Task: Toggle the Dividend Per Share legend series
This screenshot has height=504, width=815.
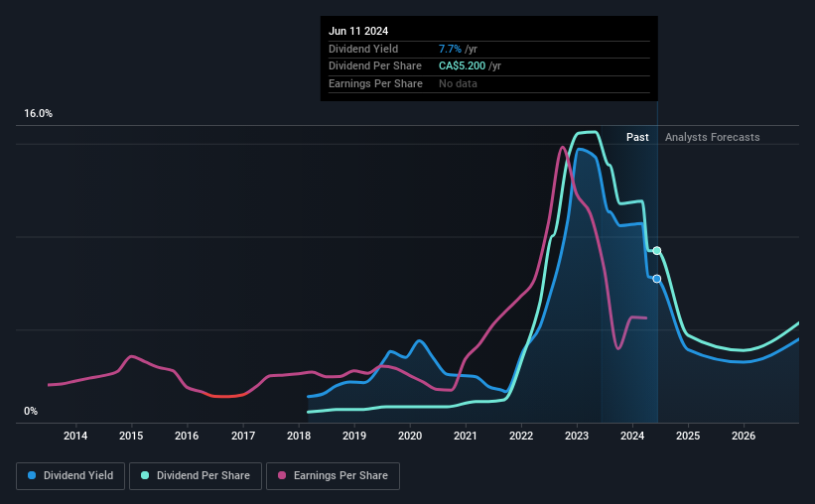Action: (196, 476)
